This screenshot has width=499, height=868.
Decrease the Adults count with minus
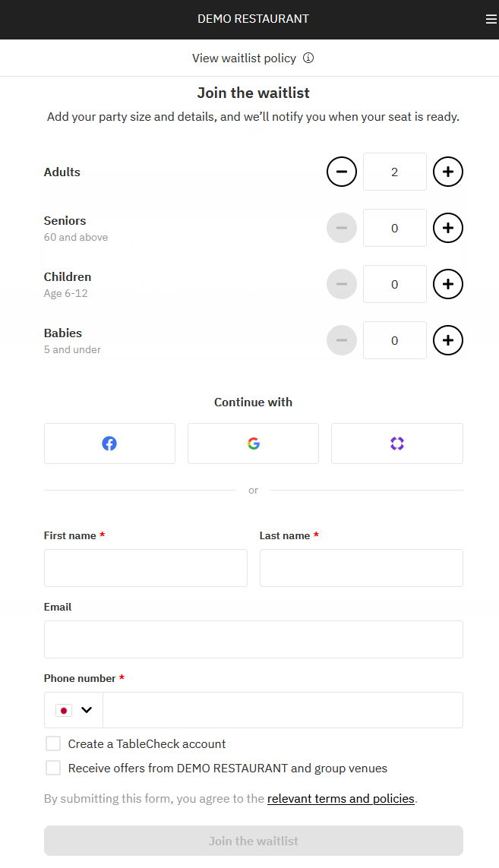342,172
